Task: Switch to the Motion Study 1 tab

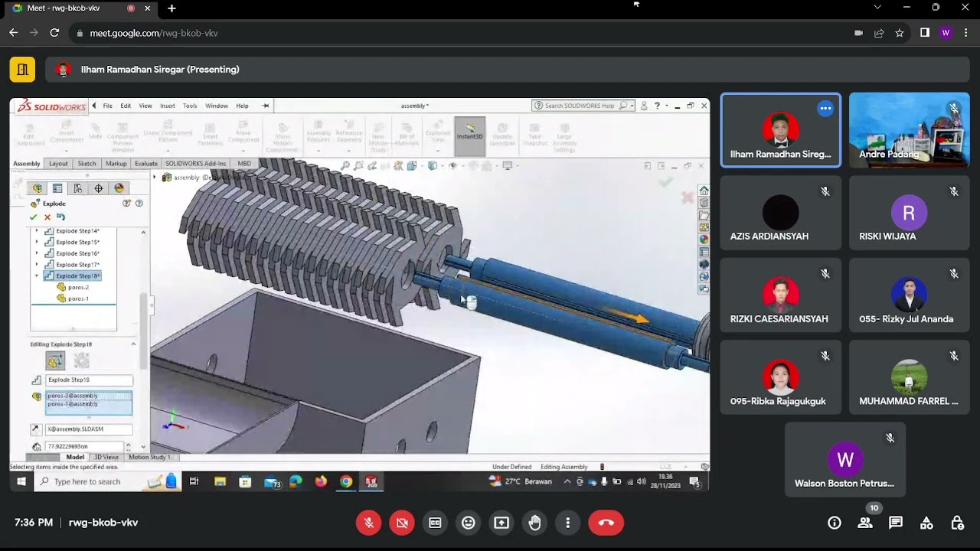Action: click(149, 457)
